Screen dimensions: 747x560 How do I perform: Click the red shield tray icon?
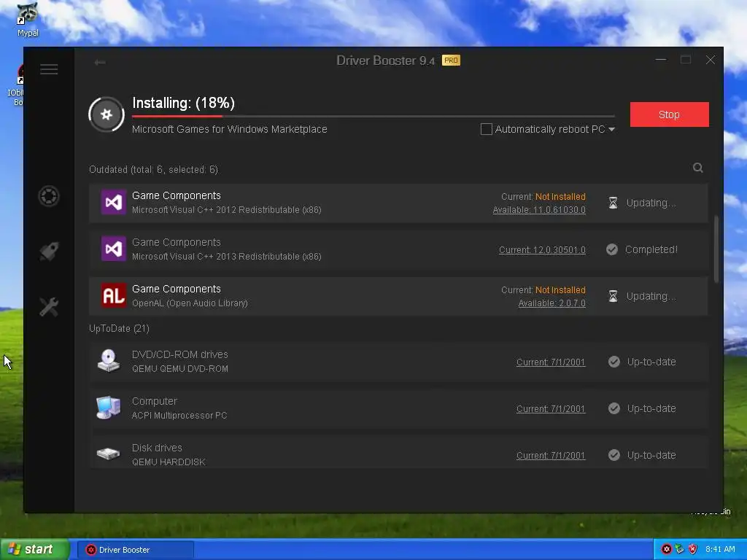pos(693,550)
